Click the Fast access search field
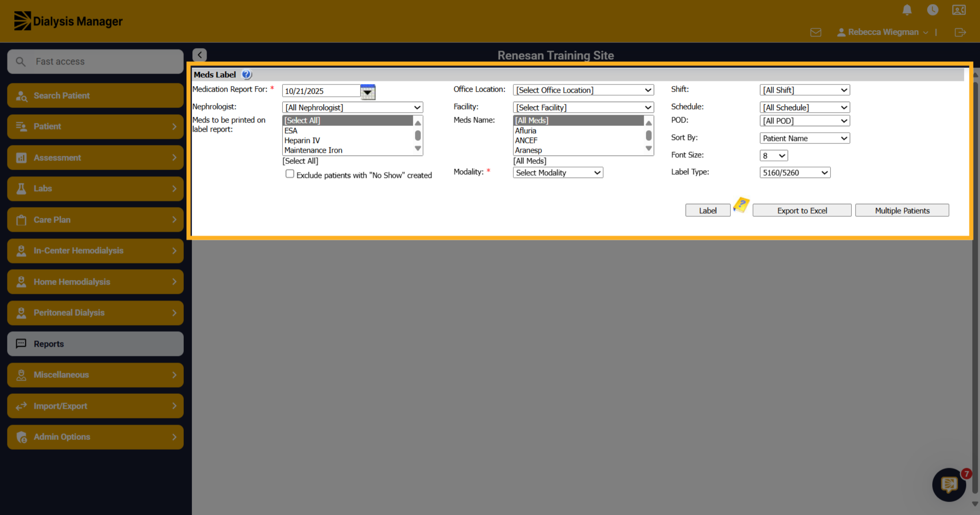The image size is (980, 515). pyautogui.click(x=95, y=62)
